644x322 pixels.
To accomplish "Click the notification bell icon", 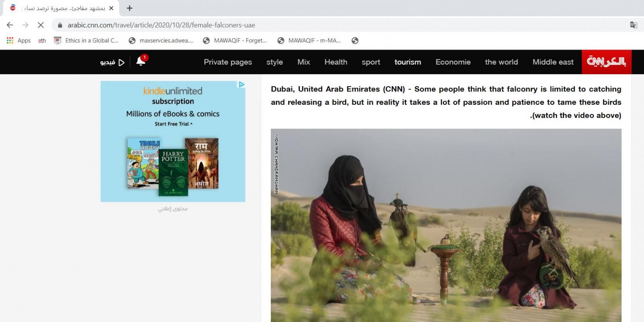I will tap(141, 61).
